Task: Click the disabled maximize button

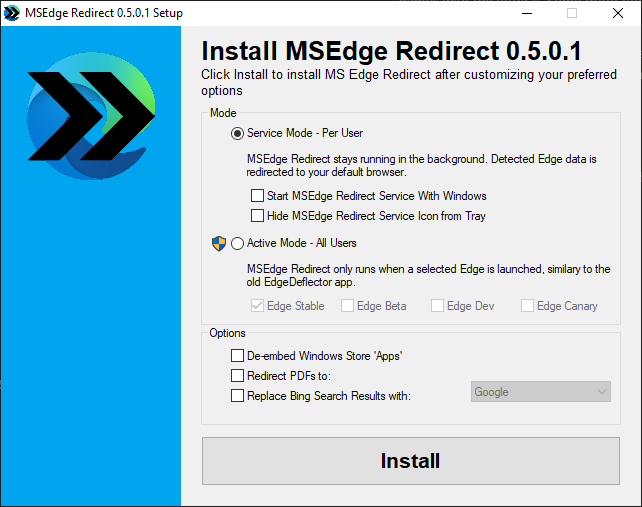Action: pyautogui.click(x=572, y=13)
